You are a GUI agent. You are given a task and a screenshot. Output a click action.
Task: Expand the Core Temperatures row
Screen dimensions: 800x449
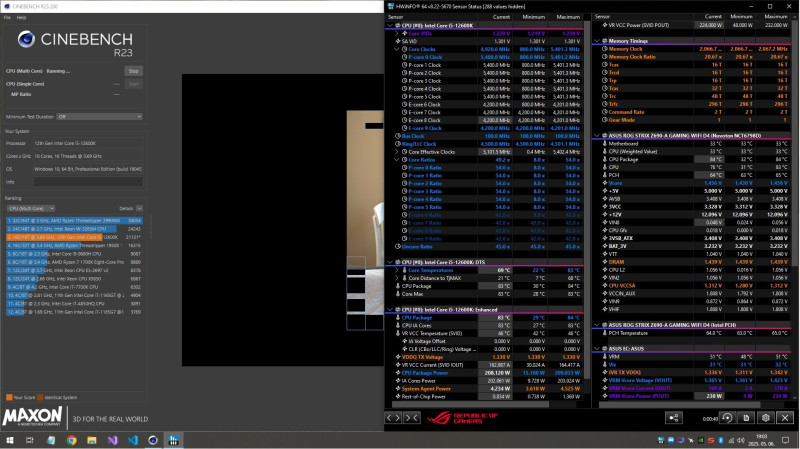pos(397,270)
